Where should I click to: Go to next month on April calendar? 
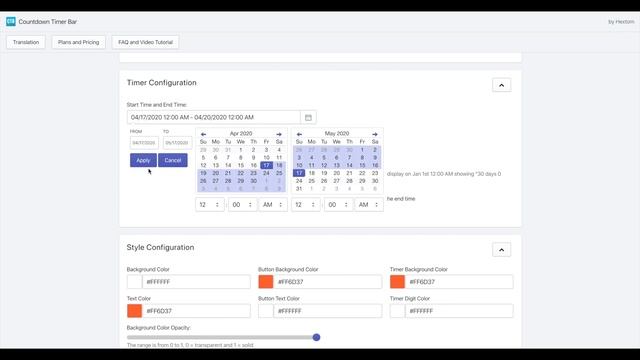279,134
